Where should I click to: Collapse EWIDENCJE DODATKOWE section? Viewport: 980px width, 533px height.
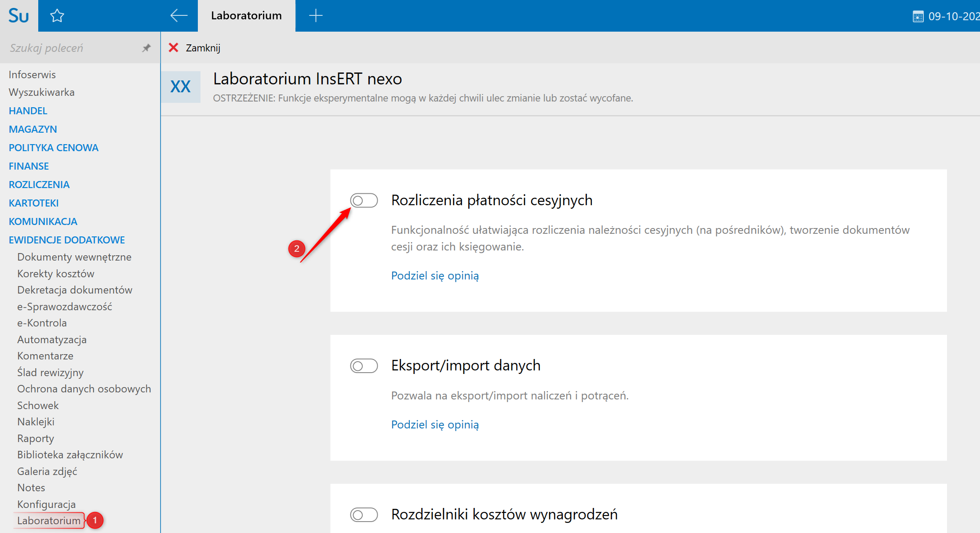pos(66,240)
